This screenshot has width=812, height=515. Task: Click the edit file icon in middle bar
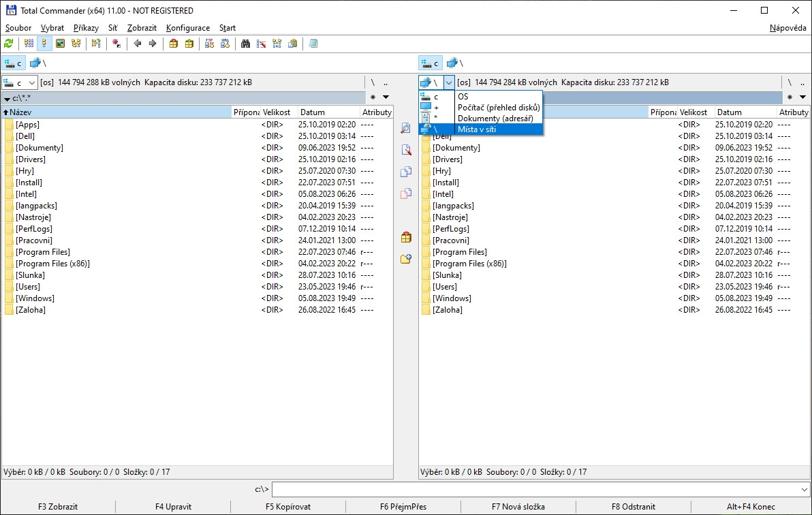click(x=406, y=150)
